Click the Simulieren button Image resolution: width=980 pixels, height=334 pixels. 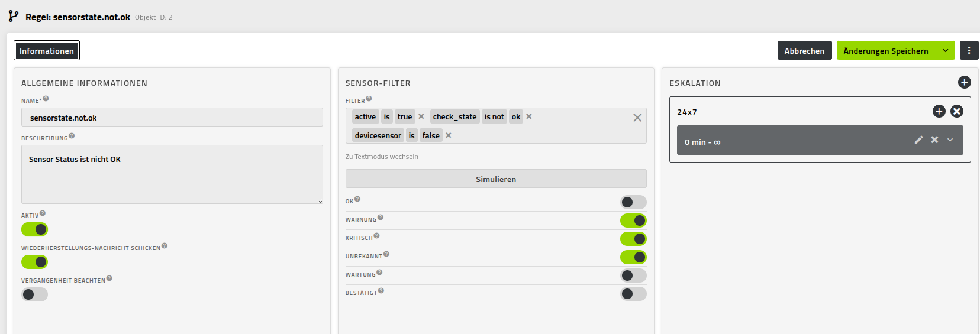(x=496, y=179)
